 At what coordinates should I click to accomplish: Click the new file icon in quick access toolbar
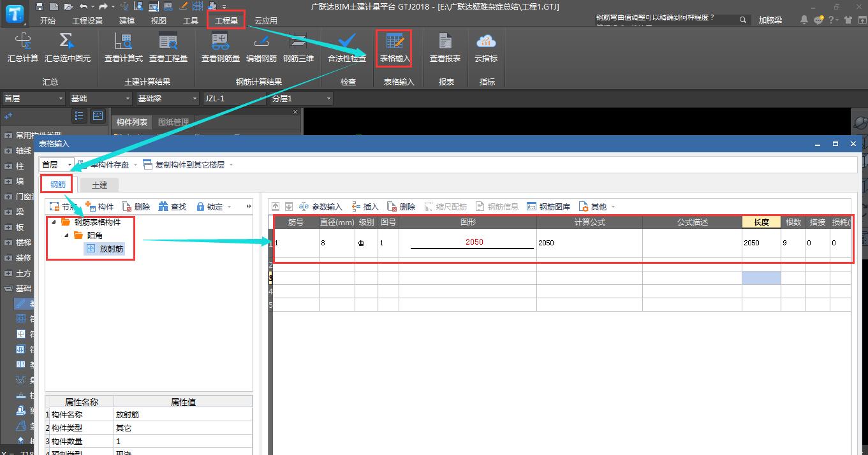click(54, 6)
